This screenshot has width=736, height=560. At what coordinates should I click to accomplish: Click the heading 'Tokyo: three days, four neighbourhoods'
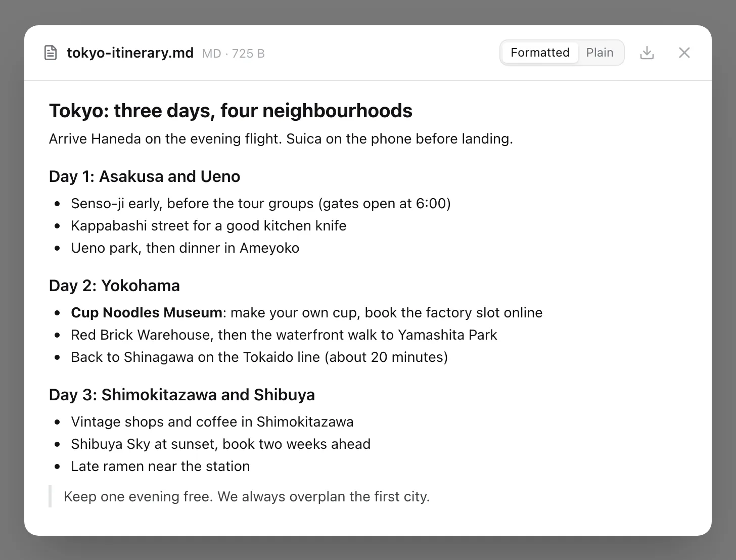coord(231,111)
